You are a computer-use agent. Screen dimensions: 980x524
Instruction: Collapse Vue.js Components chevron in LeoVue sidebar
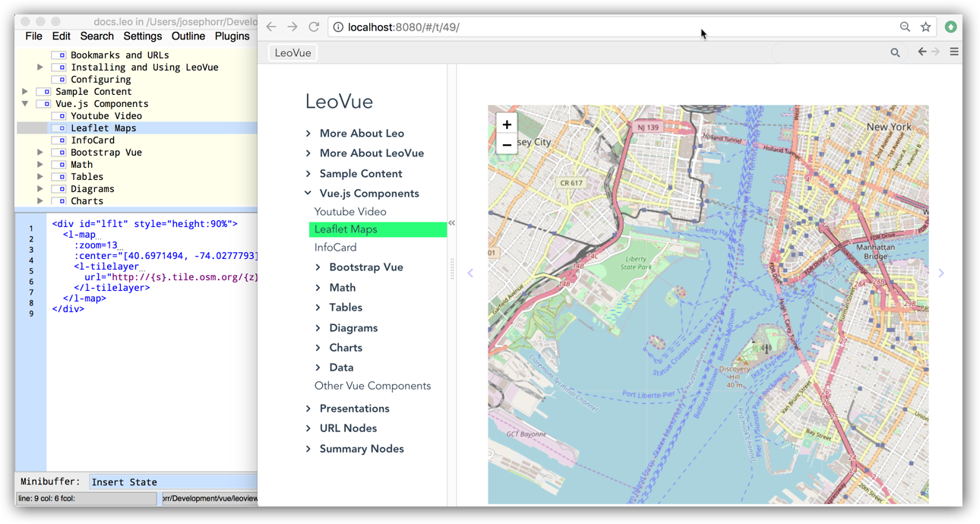coord(308,194)
